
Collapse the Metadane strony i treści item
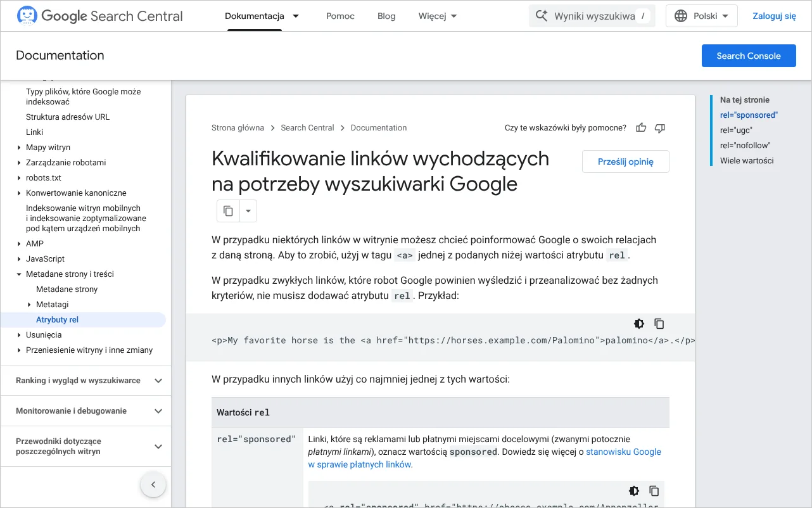click(x=19, y=274)
